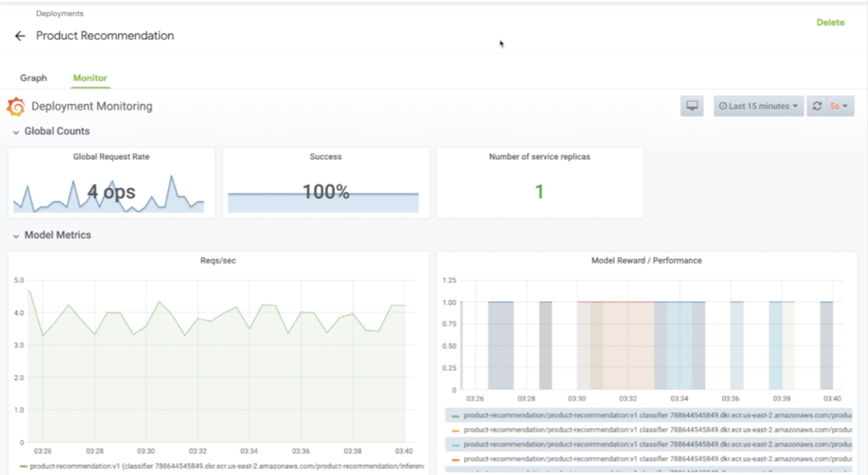Click the 03:40 axis label in Reqs/sec chart

tap(404, 451)
